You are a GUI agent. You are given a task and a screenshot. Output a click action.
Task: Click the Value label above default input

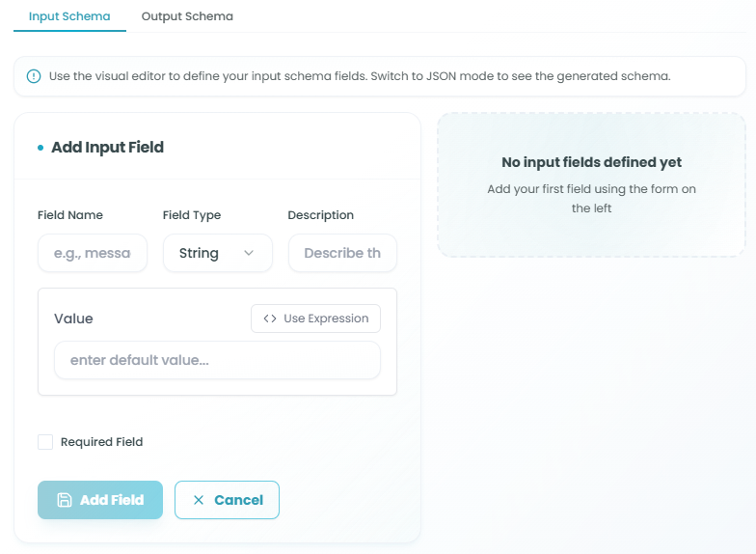(73, 319)
